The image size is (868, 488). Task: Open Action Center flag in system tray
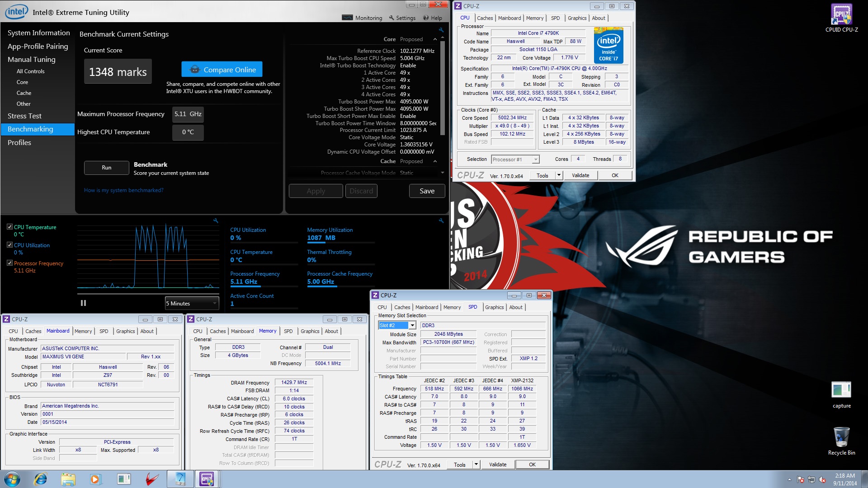click(x=801, y=479)
